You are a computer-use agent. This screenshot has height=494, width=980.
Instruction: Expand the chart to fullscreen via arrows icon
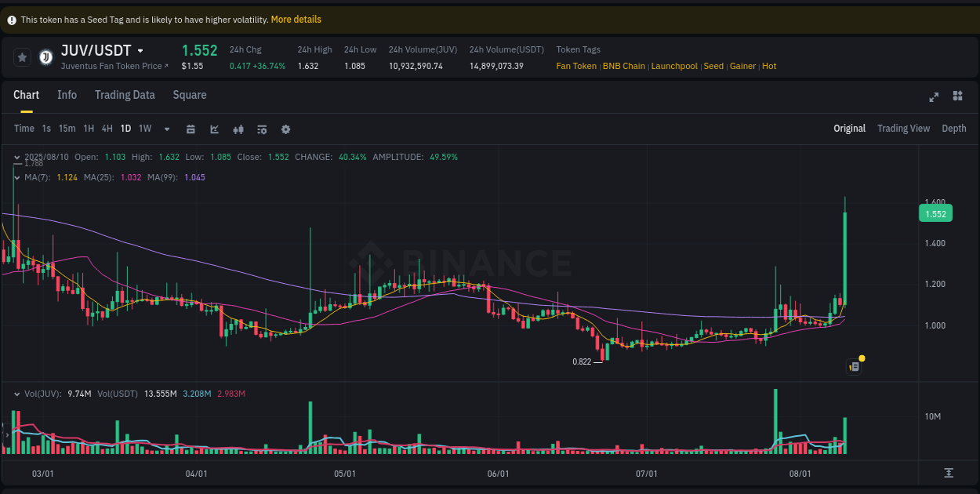pos(934,96)
